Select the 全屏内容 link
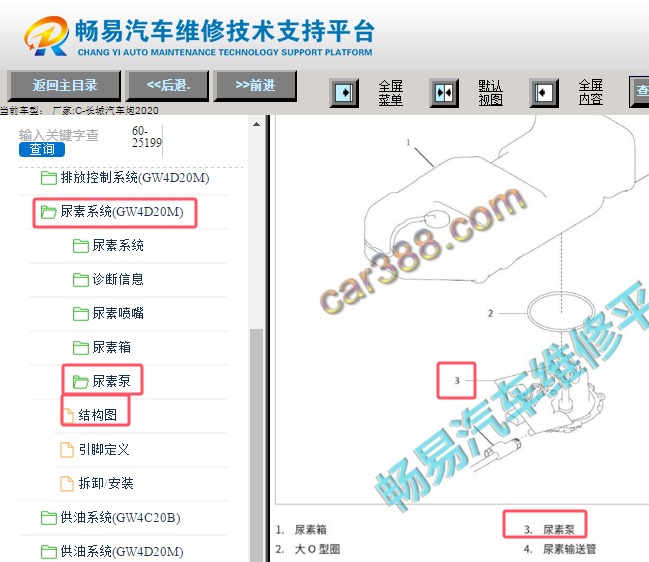The width and height of the screenshot is (649, 562). point(591,92)
